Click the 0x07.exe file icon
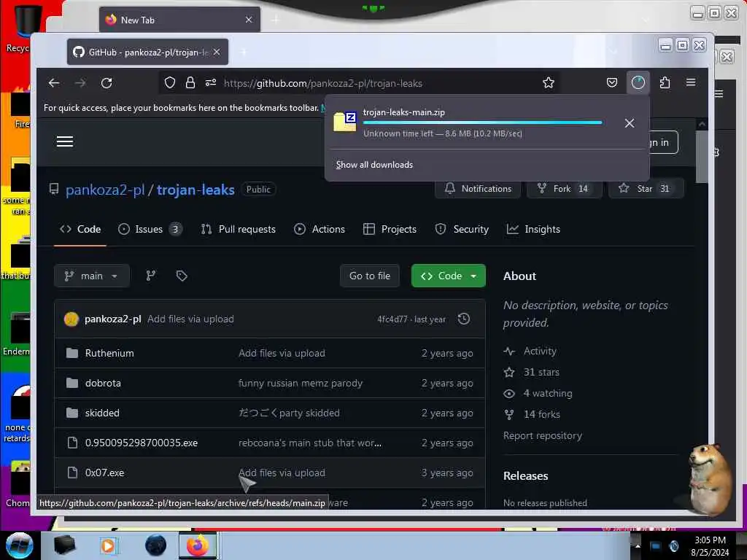Screen dimensions: 747x560 (x=72, y=472)
